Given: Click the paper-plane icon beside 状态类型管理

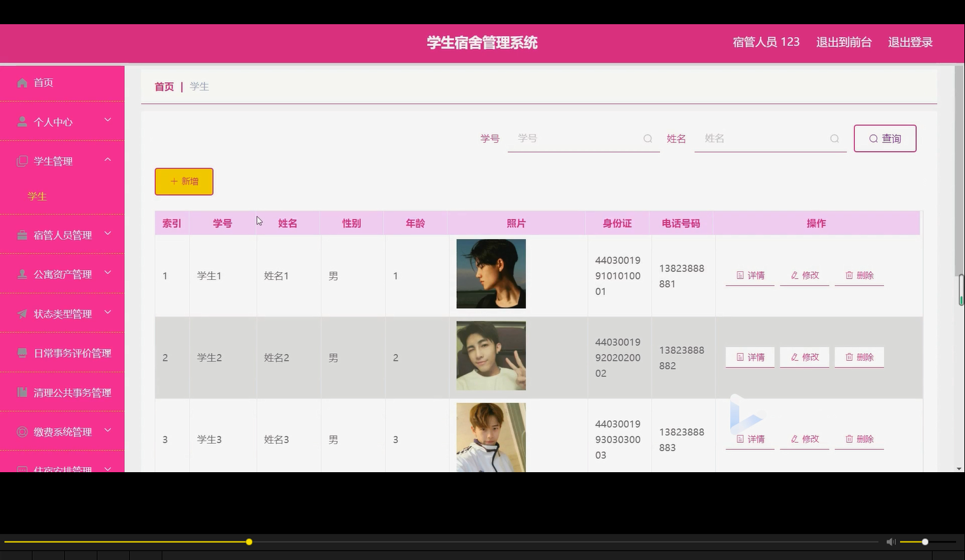Looking at the screenshot, I should 22,314.
